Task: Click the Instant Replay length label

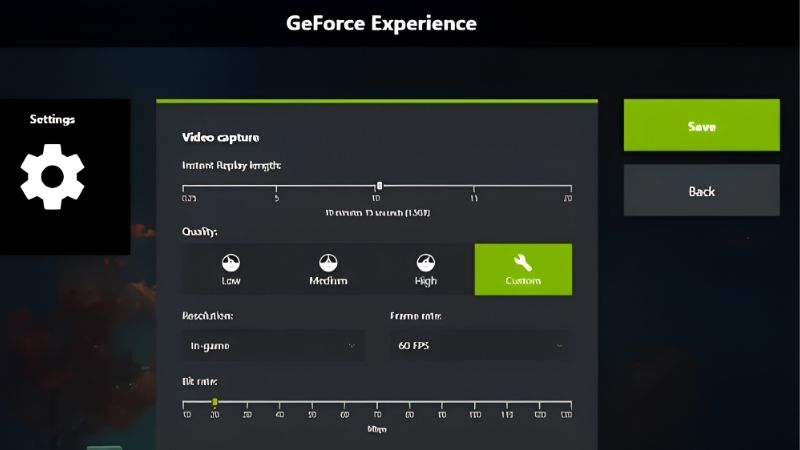Action: pos(232,165)
